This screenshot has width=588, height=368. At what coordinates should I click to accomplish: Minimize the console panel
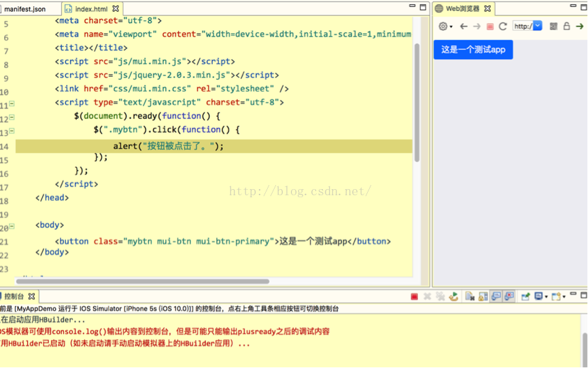click(x=573, y=294)
